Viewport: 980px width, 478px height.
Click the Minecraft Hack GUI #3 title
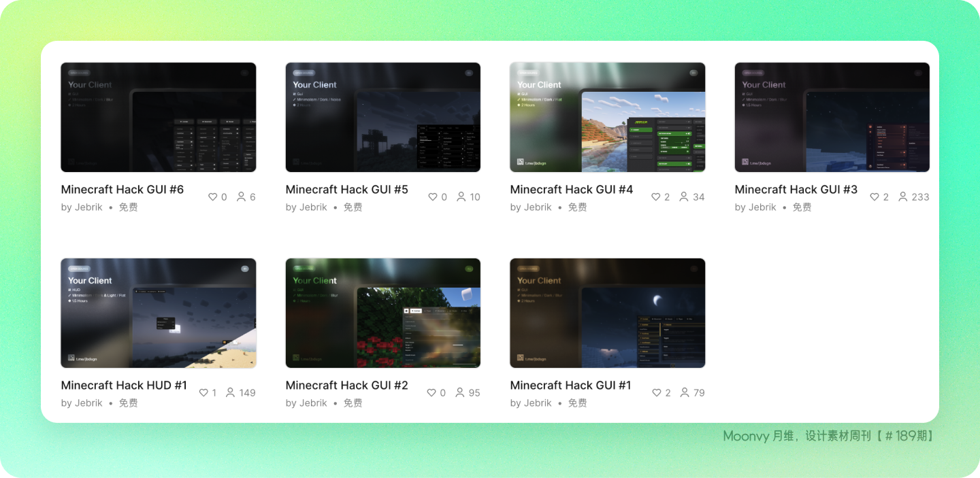click(796, 190)
